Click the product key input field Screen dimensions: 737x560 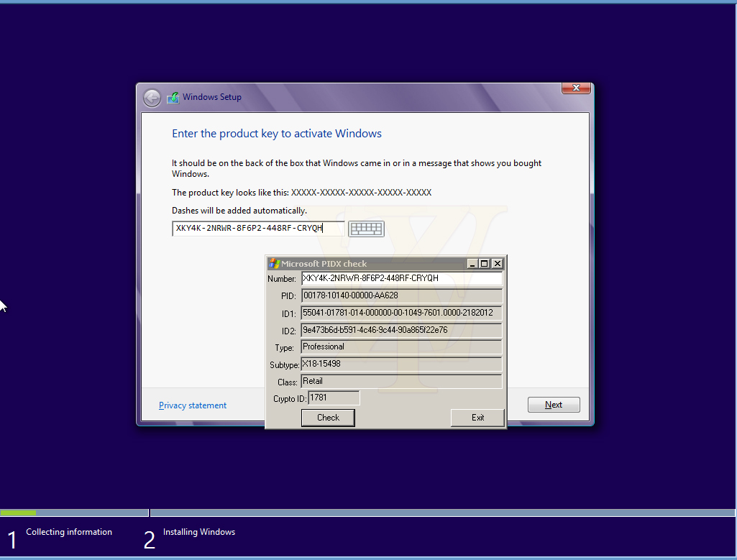pyautogui.click(x=258, y=229)
